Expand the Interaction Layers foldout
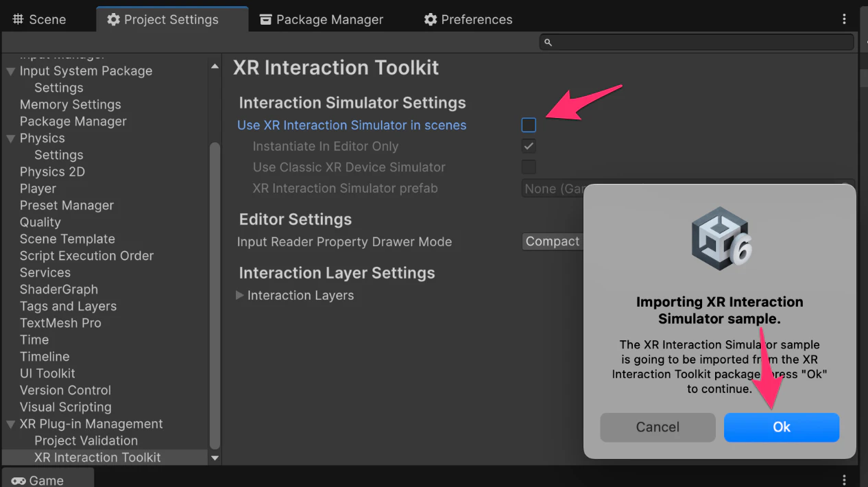The width and height of the screenshot is (868, 487). [x=240, y=296]
